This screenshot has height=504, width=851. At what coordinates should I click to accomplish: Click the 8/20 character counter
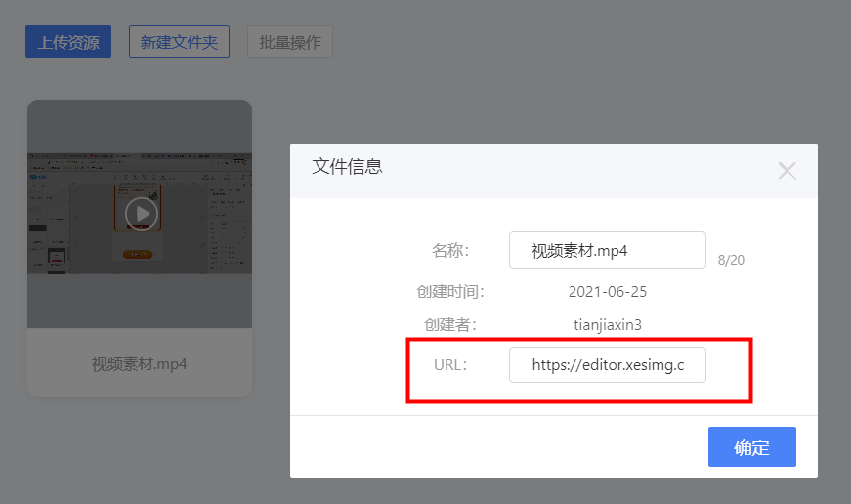coord(731,260)
